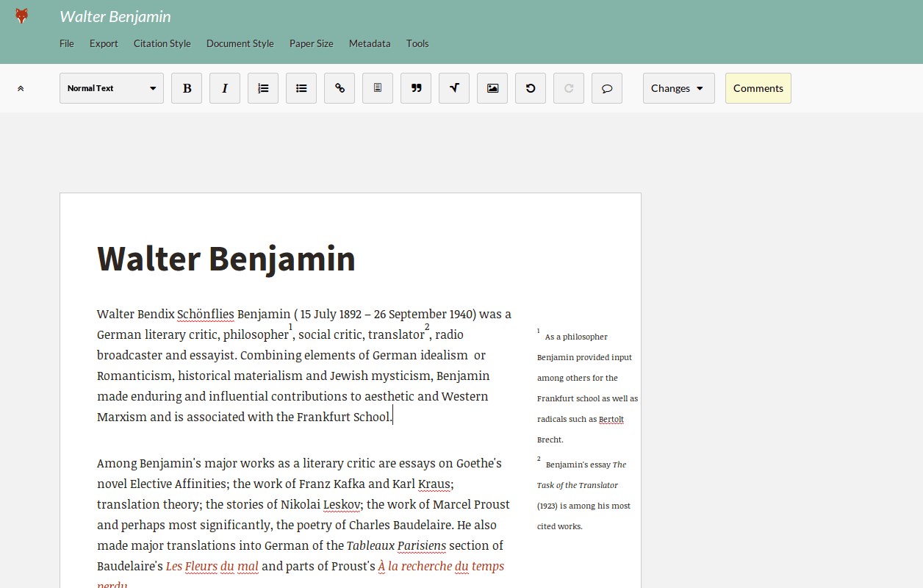The height and width of the screenshot is (588, 923).
Task: Click the Walter Benjamin heading in the document
Action: [x=226, y=259]
